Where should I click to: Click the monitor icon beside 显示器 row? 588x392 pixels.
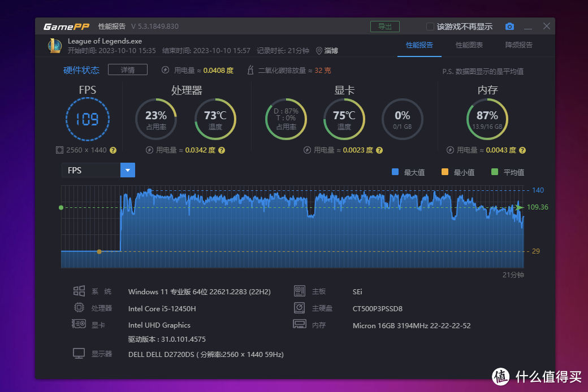[x=79, y=354]
